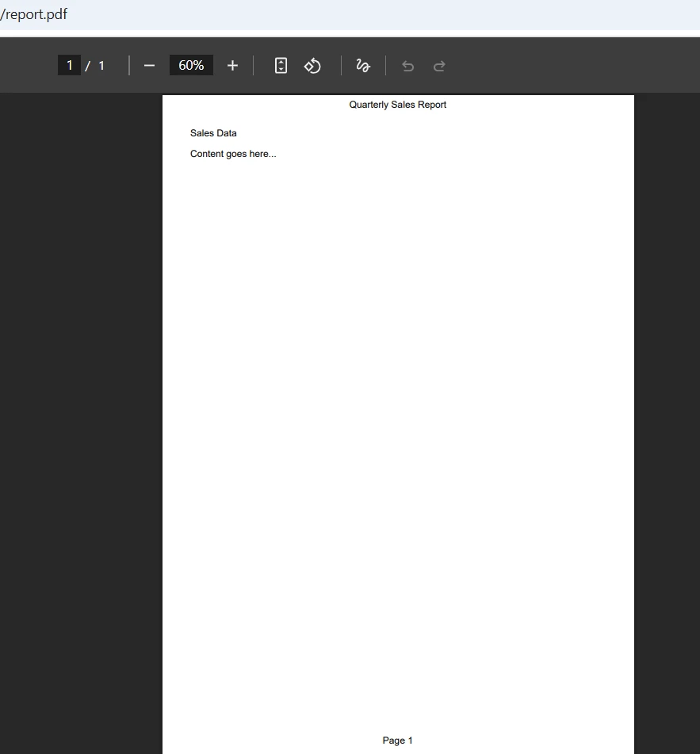Screen dimensions: 700x754
Task: Click the total page count indicator
Action: pos(100,65)
